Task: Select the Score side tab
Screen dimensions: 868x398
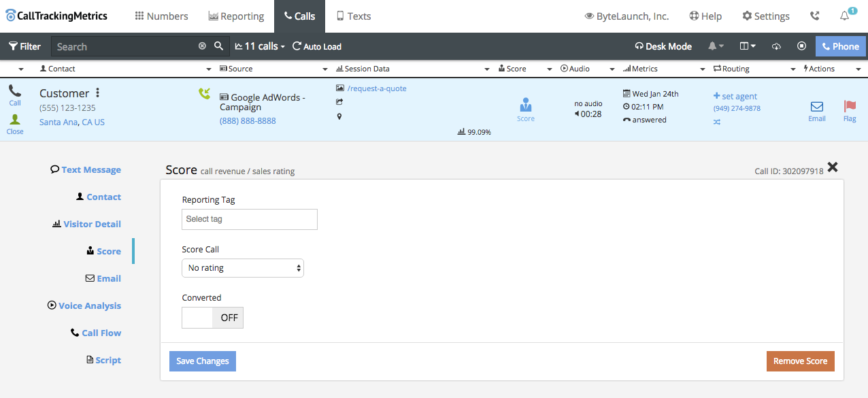Action: 103,252
